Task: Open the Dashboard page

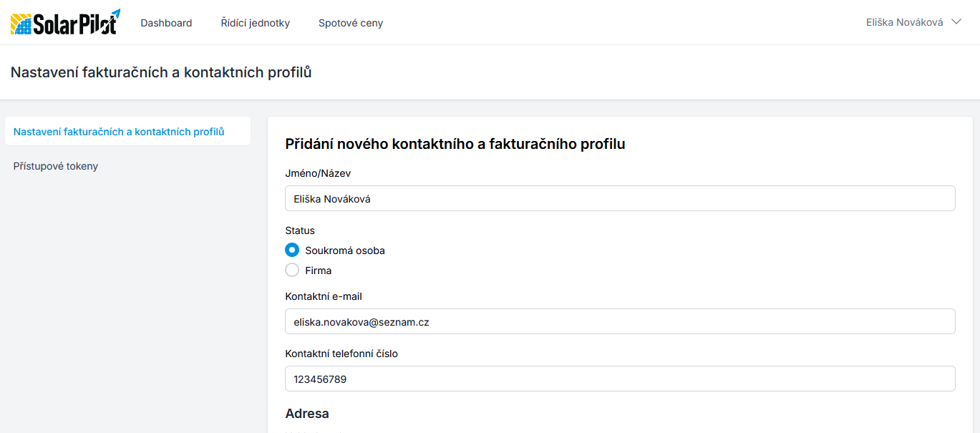Action: tap(166, 23)
